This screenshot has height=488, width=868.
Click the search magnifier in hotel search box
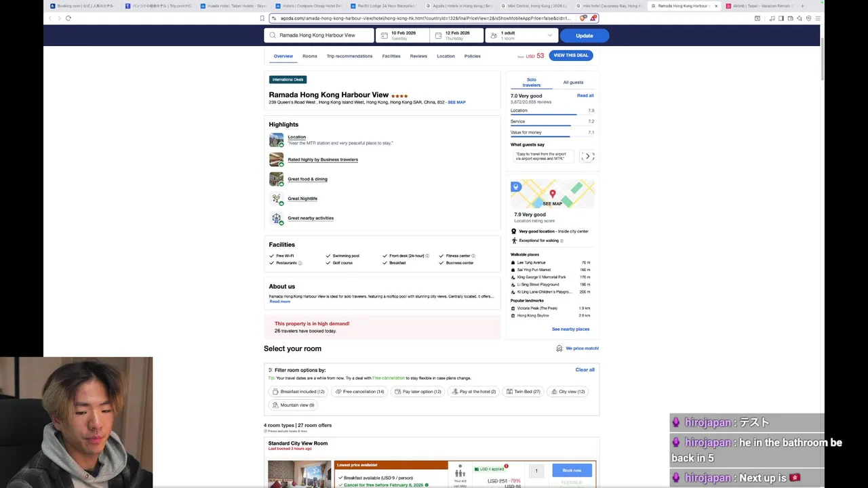pos(273,35)
